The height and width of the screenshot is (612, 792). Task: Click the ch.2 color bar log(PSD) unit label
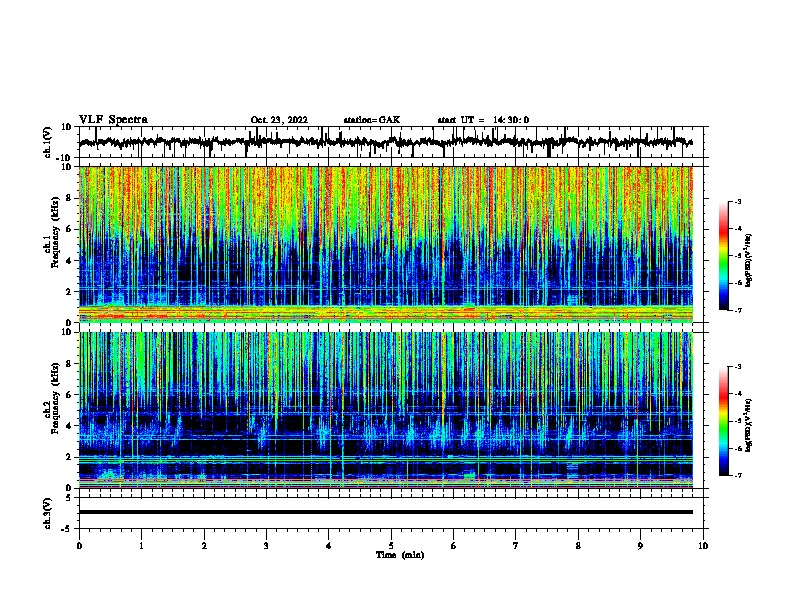pyautogui.click(x=748, y=426)
